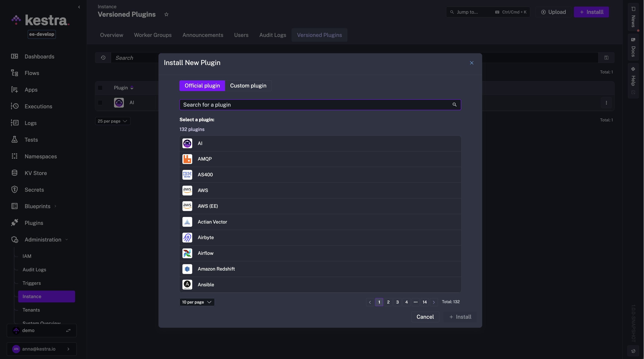644x359 pixels.
Task: Star the Versioned Plugins page
Action: point(166,14)
